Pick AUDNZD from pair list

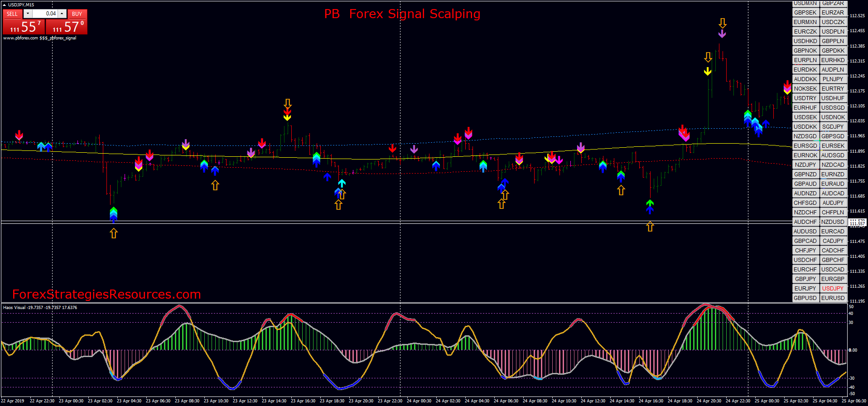point(805,193)
